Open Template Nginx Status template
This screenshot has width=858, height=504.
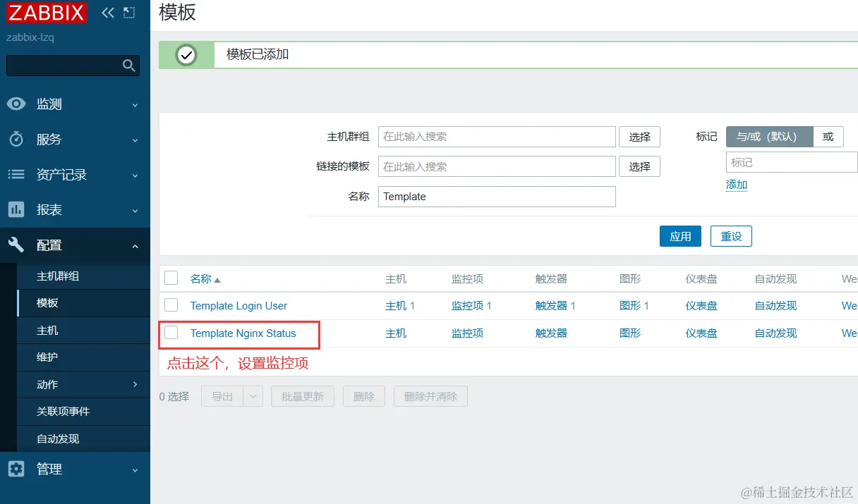click(x=243, y=333)
